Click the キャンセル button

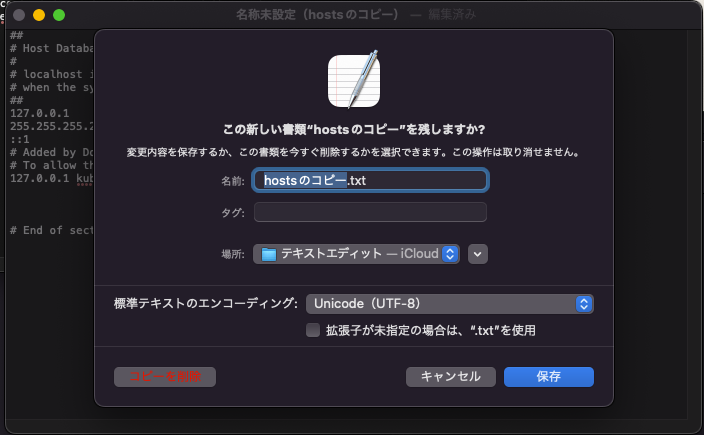[451, 377]
